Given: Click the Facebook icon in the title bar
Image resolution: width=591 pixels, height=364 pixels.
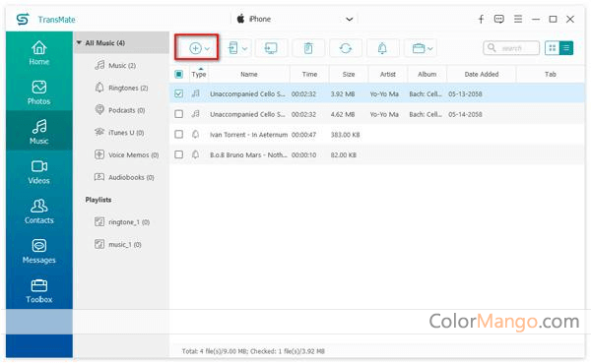Looking at the screenshot, I should click(481, 19).
